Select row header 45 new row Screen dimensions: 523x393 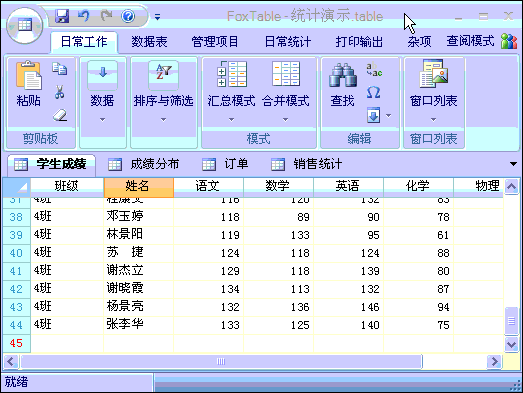click(x=17, y=343)
